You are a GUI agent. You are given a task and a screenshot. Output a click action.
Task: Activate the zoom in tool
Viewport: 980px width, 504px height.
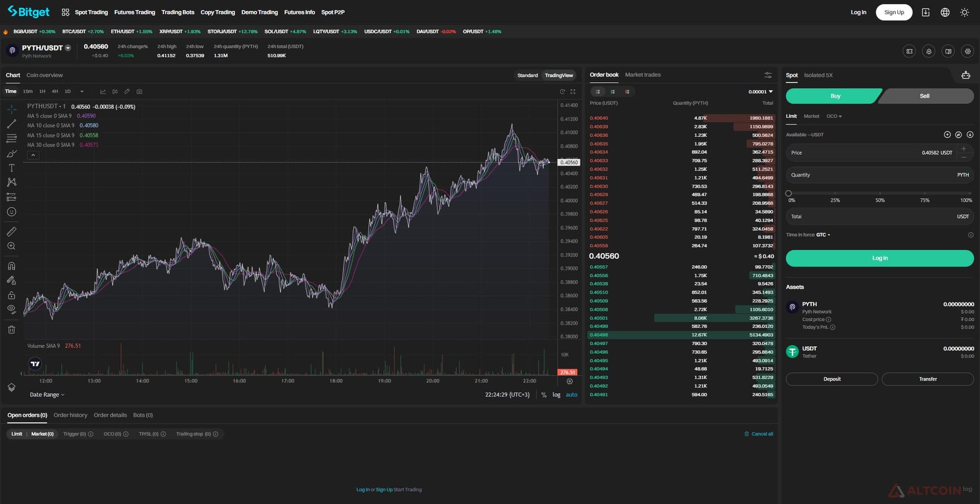click(12, 246)
